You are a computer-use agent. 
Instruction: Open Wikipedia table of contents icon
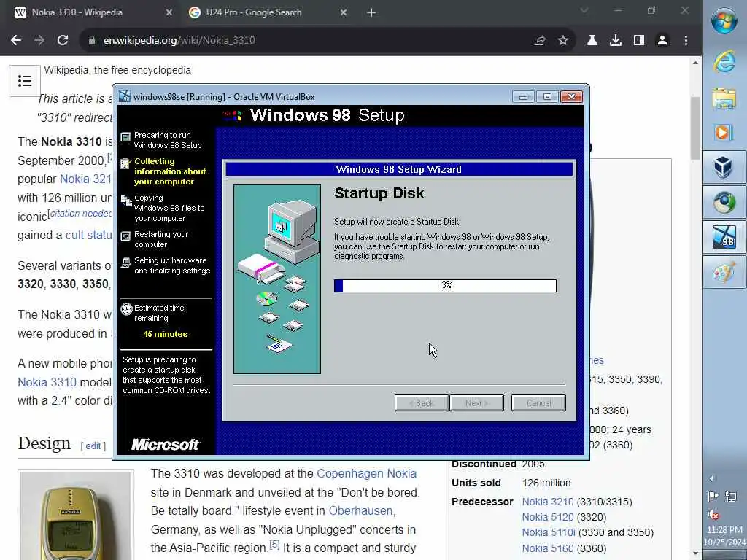[x=25, y=81]
